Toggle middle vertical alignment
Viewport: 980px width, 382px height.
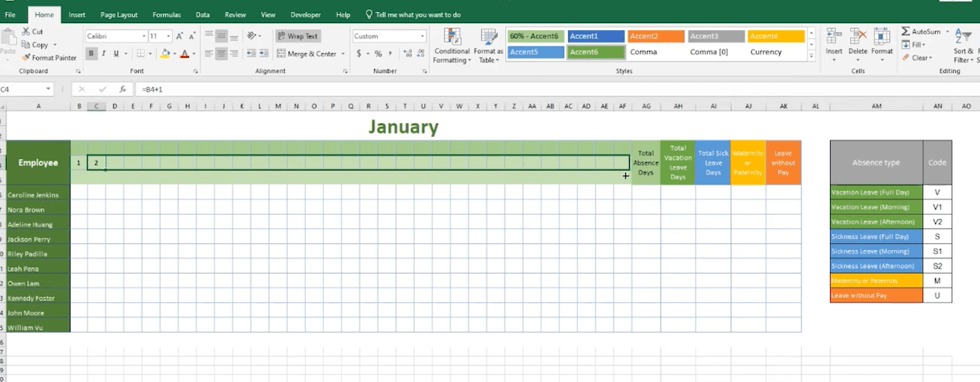[221, 36]
